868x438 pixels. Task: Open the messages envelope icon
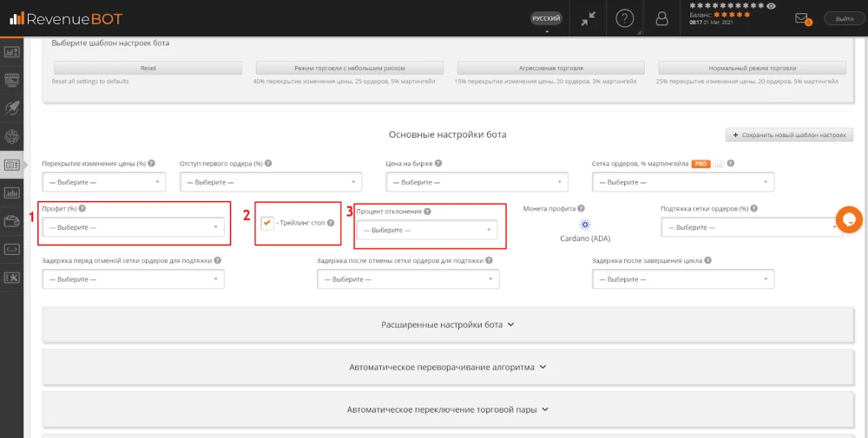[x=801, y=18]
